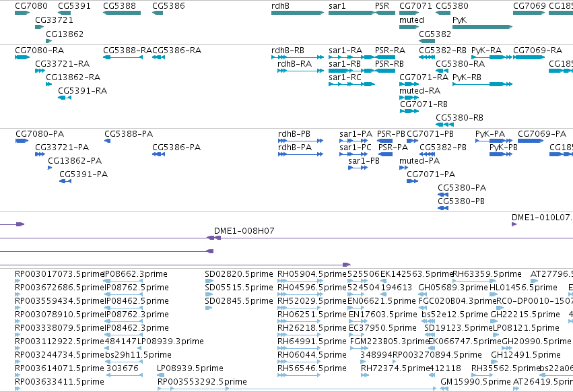
Task: Select EST SD05515.5prime
Action: pyautogui.click(x=239, y=288)
